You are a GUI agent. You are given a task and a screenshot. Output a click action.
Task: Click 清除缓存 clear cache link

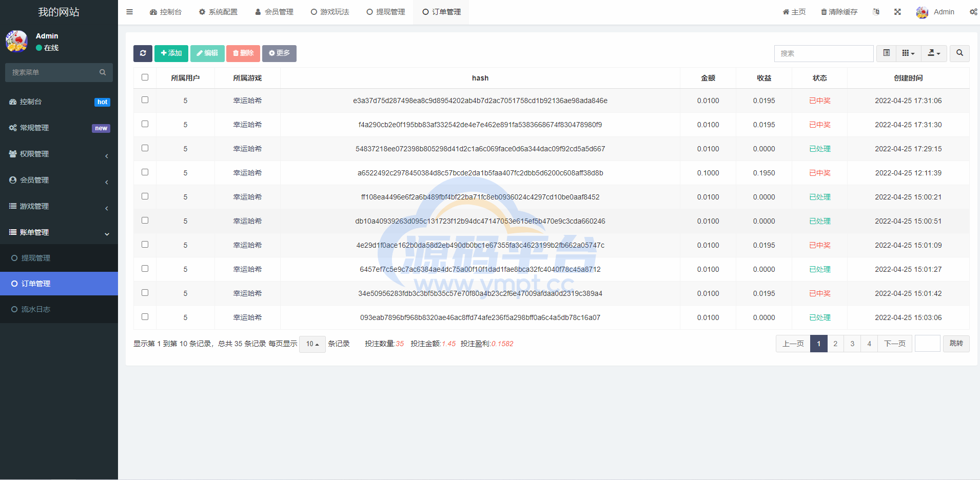click(x=839, y=12)
